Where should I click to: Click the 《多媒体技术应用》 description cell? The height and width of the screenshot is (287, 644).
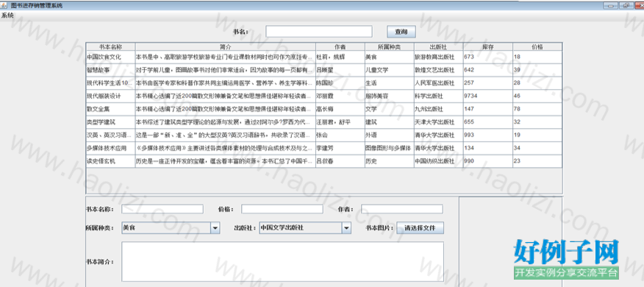226,148
